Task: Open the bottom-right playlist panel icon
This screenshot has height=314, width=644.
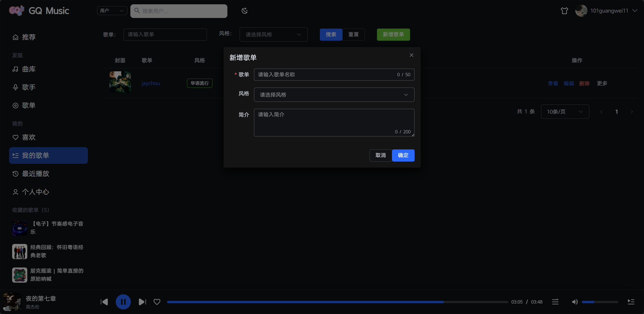Action: point(631,302)
